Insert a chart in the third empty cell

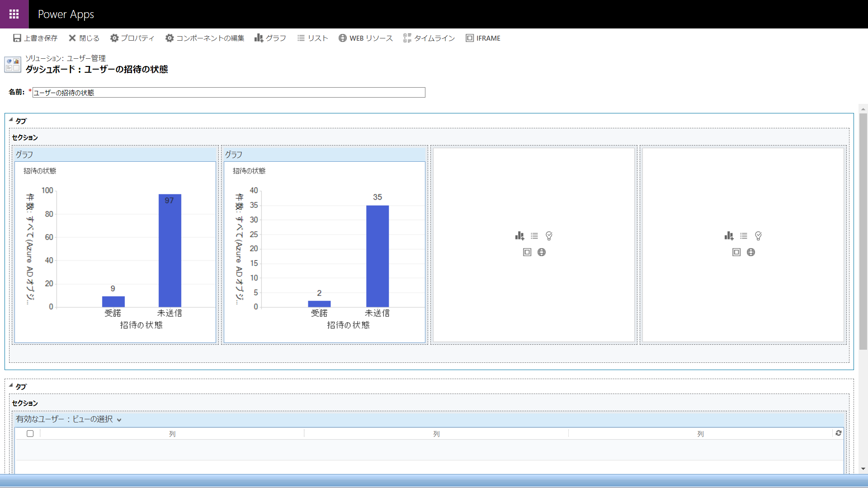[x=519, y=236]
